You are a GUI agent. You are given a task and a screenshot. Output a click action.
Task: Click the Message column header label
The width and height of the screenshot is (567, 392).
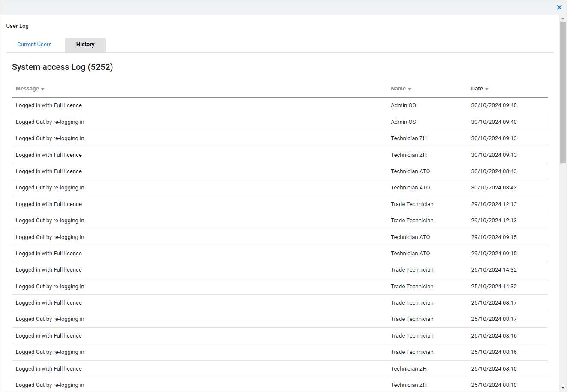(x=27, y=89)
